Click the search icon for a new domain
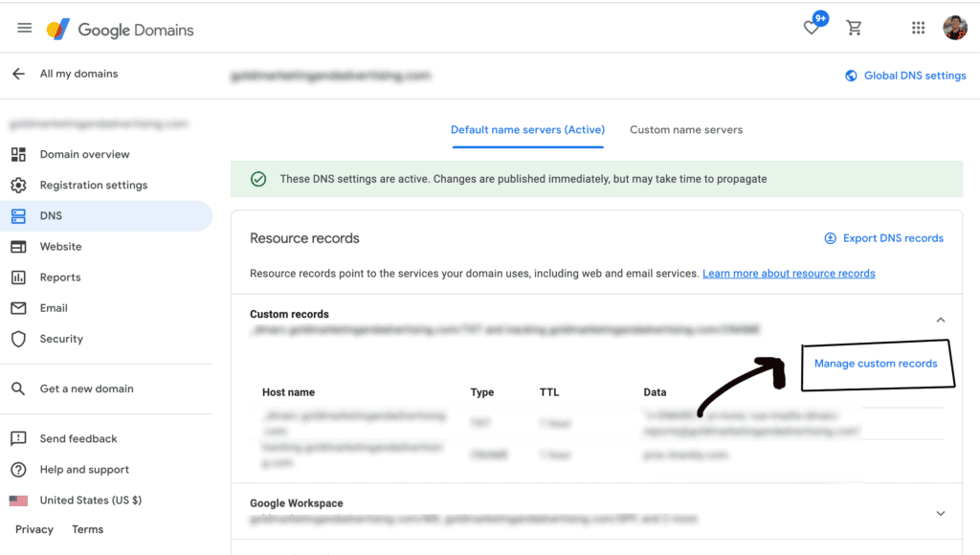The height and width of the screenshot is (555, 980). pyautogui.click(x=19, y=388)
